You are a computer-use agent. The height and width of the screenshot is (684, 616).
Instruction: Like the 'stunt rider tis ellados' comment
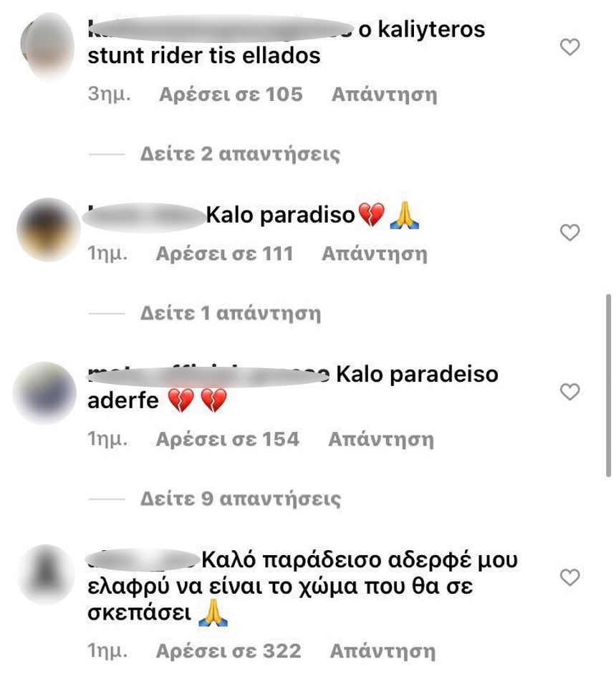[569, 47]
